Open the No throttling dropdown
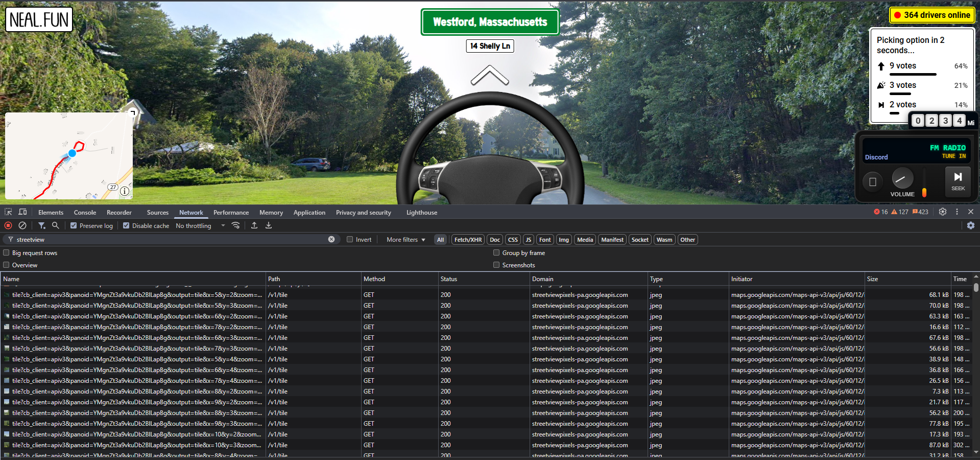980x460 pixels. pyautogui.click(x=200, y=225)
